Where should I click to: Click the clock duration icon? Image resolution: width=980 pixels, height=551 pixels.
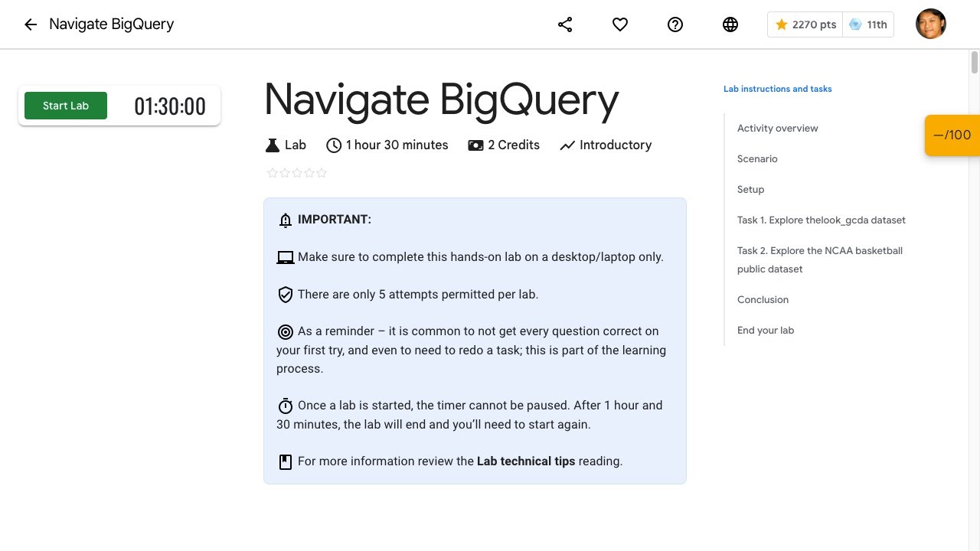click(x=334, y=145)
